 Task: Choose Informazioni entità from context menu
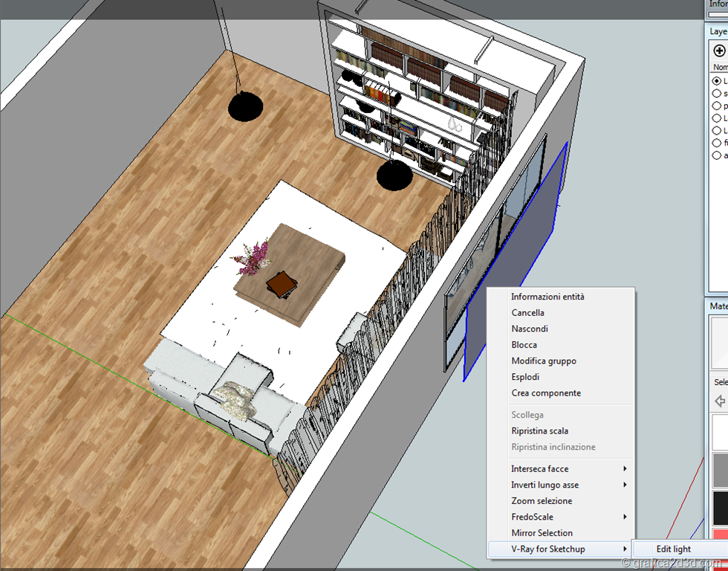pos(547,297)
